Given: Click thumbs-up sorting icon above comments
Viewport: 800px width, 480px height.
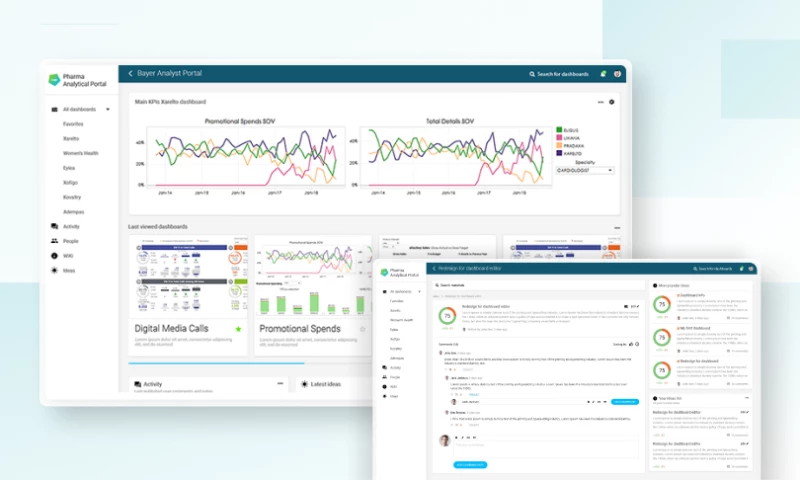Looking at the screenshot, I should click(631, 344).
